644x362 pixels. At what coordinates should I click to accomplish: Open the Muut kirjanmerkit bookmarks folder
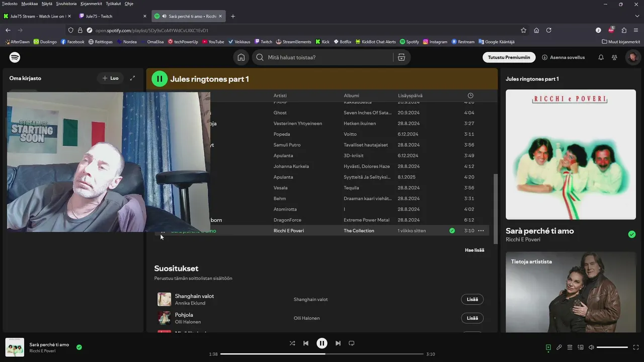[x=621, y=42]
